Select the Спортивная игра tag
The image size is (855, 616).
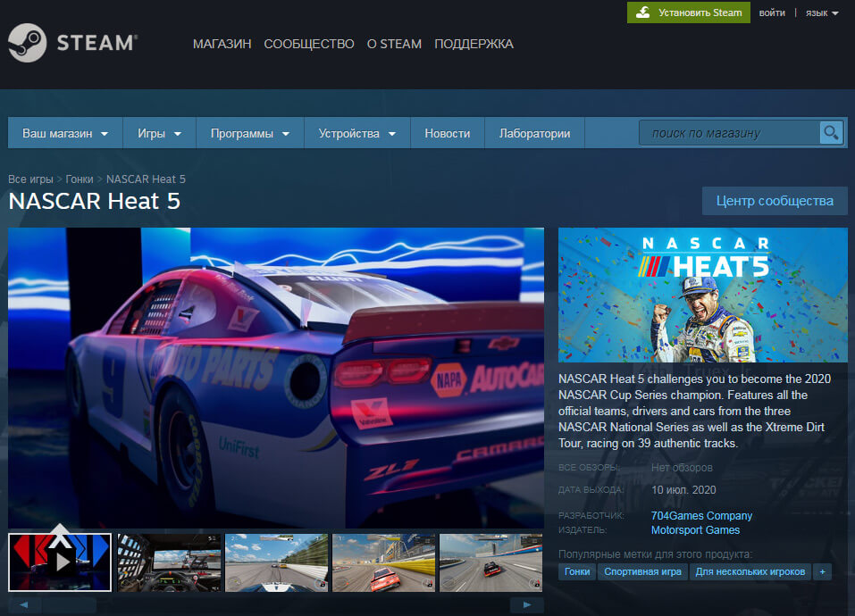(642, 571)
